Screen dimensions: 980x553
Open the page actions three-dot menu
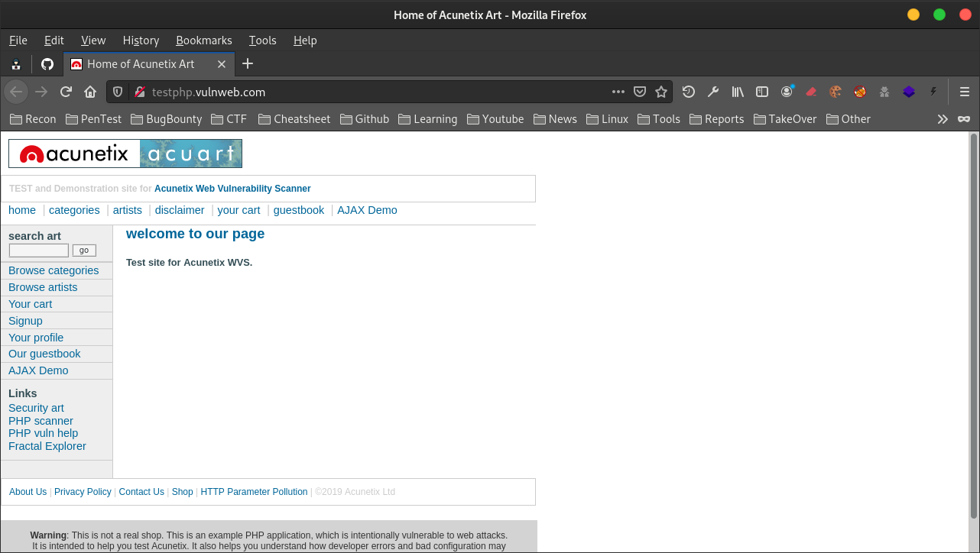(618, 92)
